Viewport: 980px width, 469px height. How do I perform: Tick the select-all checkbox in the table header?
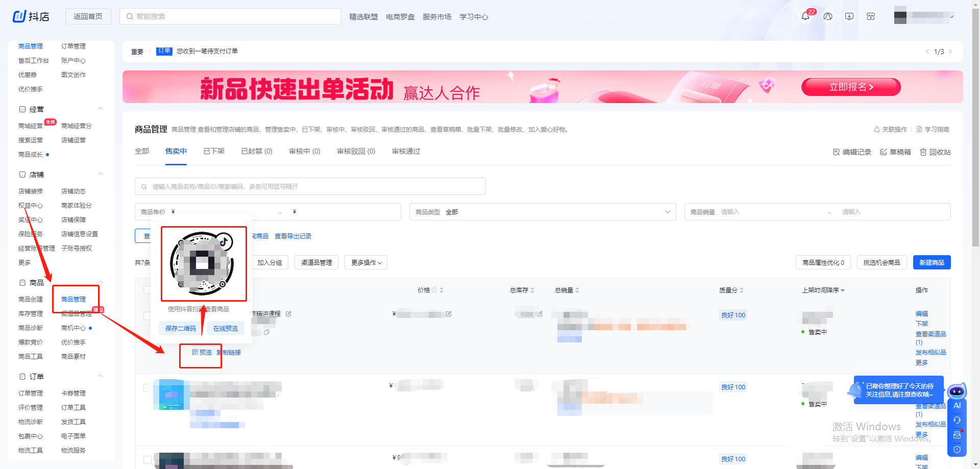147,290
